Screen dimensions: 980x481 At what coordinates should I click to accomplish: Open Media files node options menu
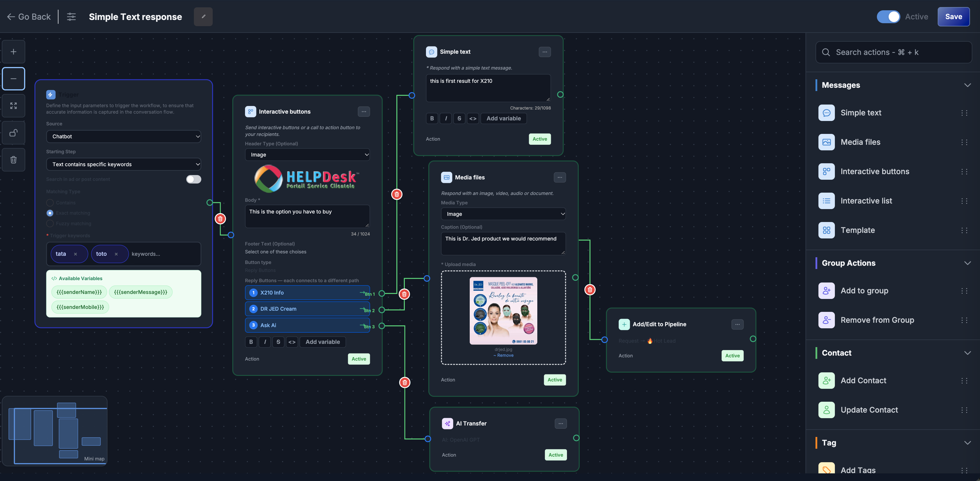pos(560,178)
